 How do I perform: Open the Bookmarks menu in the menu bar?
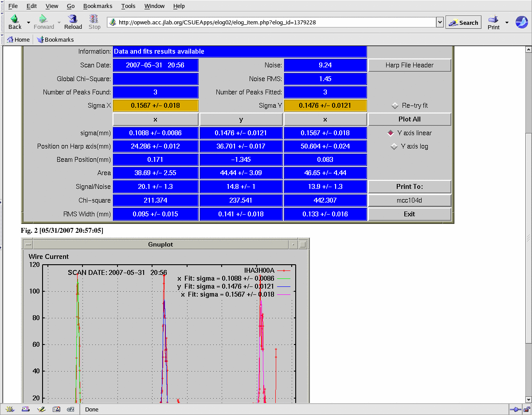pyautogui.click(x=98, y=6)
